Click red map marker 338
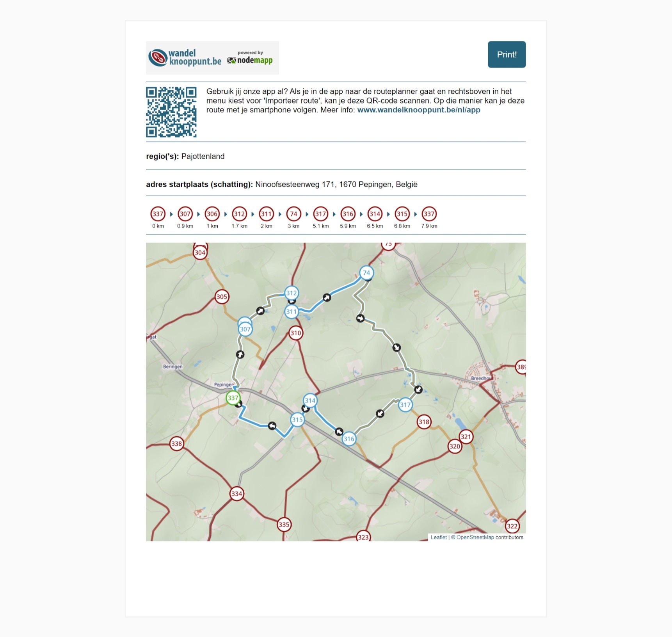 click(176, 444)
